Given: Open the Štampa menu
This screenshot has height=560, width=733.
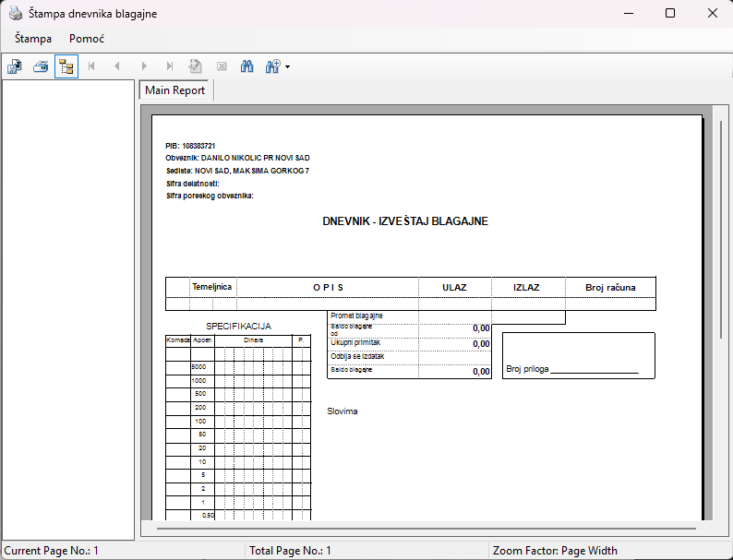Looking at the screenshot, I should (x=32, y=39).
